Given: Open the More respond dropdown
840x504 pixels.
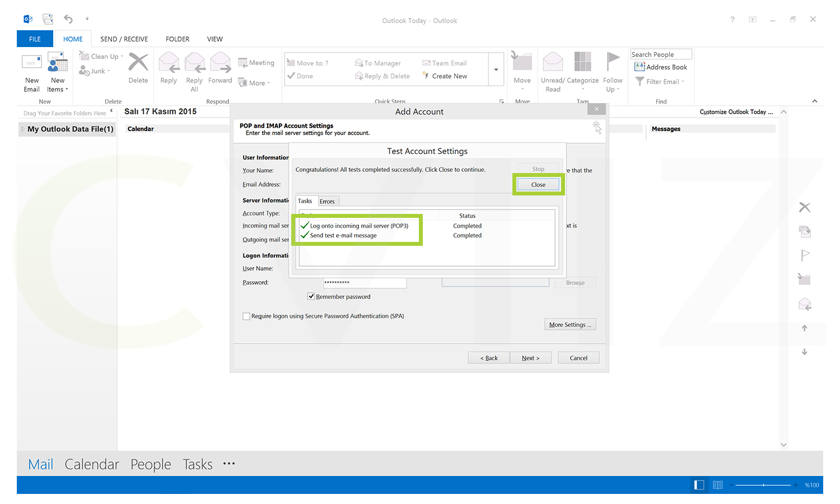Looking at the screenshot, I should tap(254, 83).
